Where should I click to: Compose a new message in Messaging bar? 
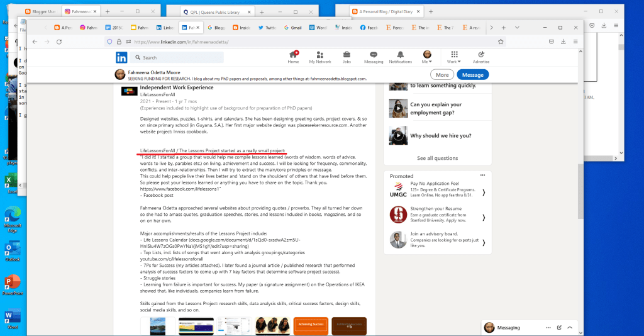pos(558,328)
